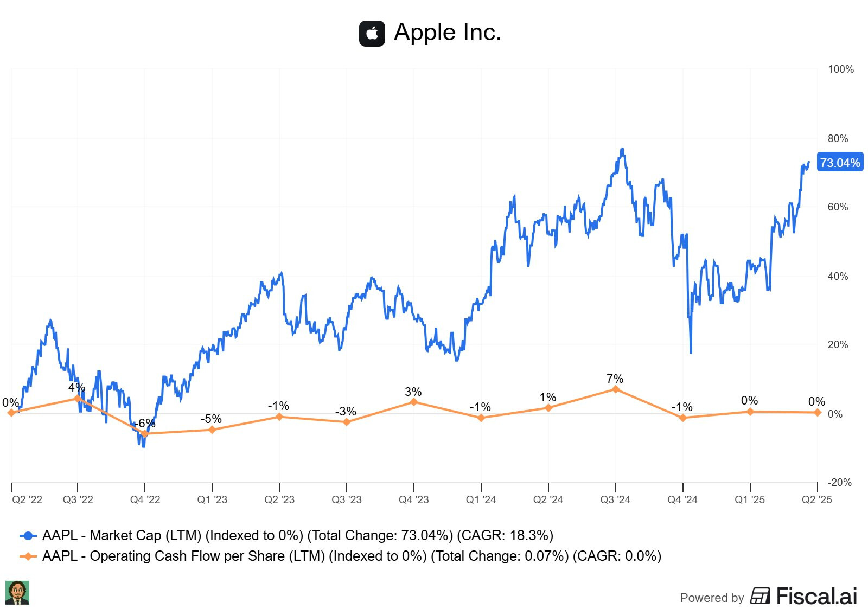Click the Operating Cash Flow per Share legend label
This screenshot has height=615, width=868.
coord(351,556)
